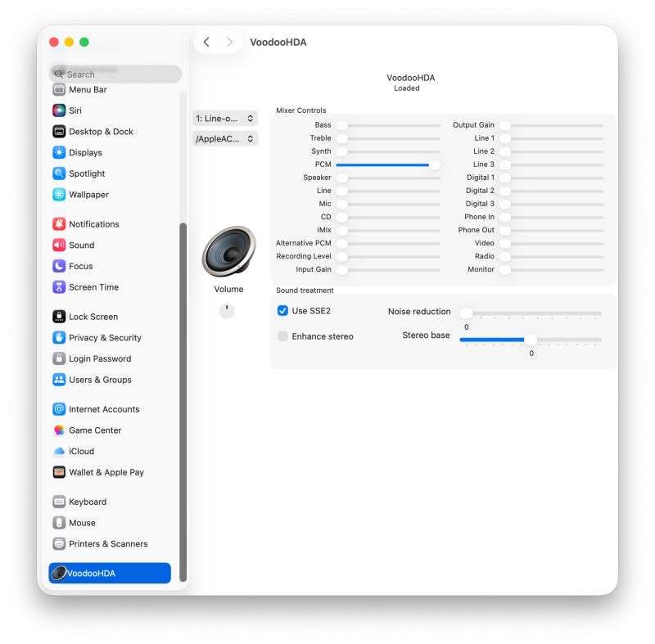Viewport: 655px width, 644px height.
Task: Click the Alternative PCM slider
Action: click(388, 244)
